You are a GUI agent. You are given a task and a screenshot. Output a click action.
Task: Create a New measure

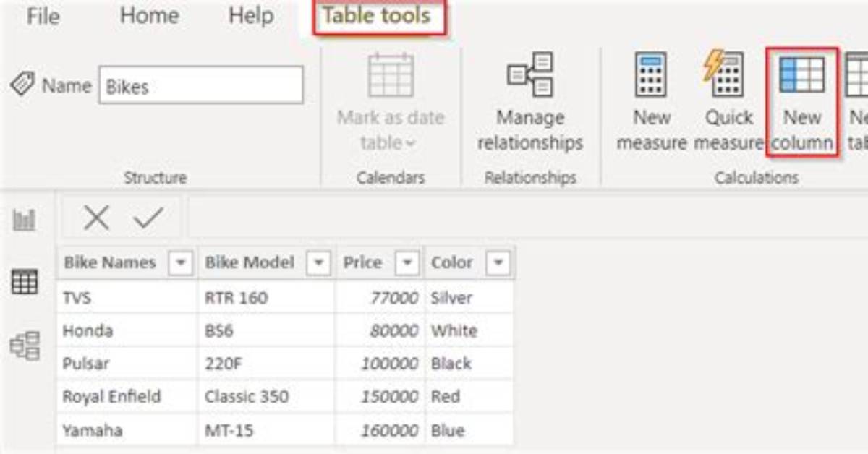(651, 103)
